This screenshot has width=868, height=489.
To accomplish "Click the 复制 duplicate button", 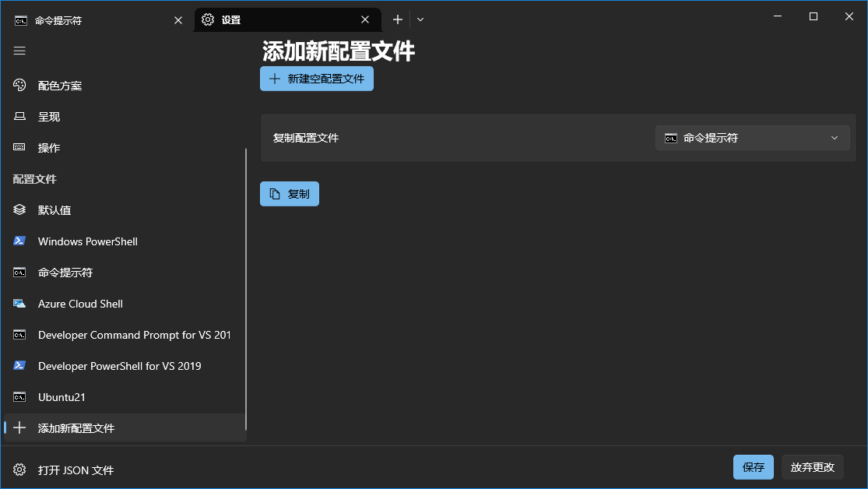I will (290, 194).
